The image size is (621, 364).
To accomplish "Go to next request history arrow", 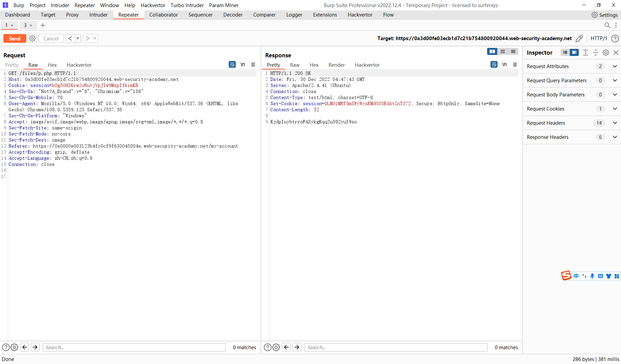I will [87, 38].
